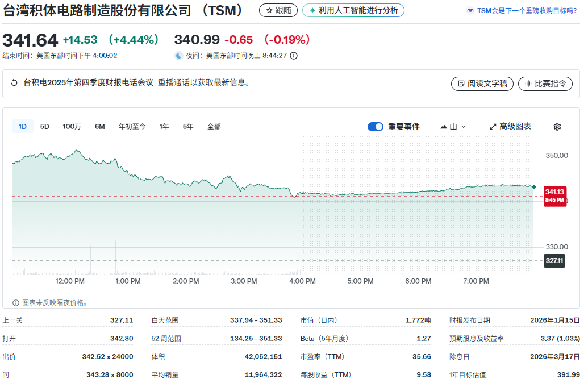Viewport: 588px width, 383px height.
Task: Click the info icon next to 8:44:27
Action: (293, 56)
